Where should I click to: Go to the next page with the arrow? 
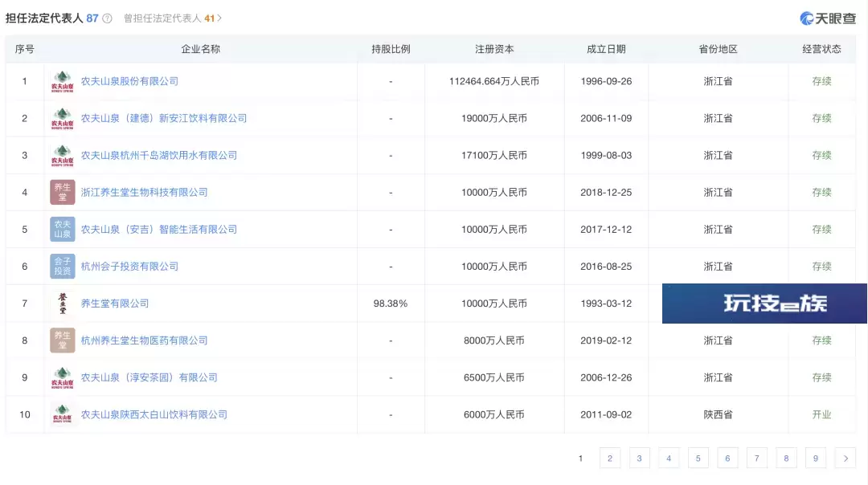pyautogui.click(x=845, y=459)
